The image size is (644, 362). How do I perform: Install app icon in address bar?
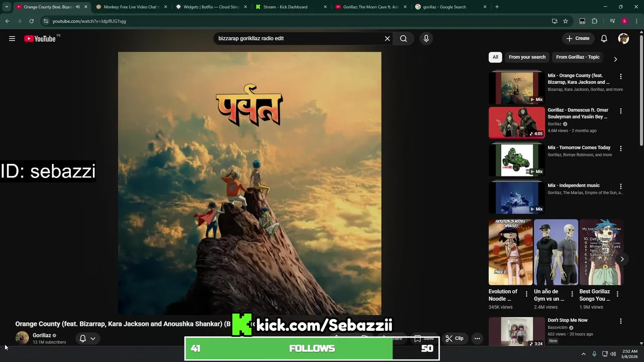coord(554,21)
